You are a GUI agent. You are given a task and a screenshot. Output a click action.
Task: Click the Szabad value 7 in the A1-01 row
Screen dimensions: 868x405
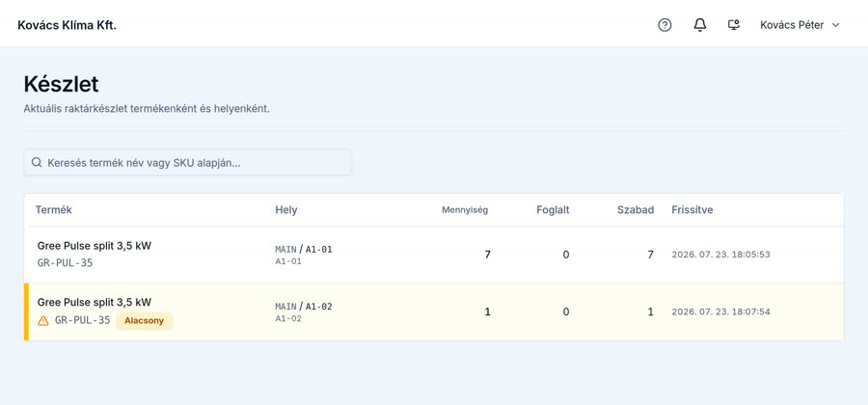click(x=650, y=255)
